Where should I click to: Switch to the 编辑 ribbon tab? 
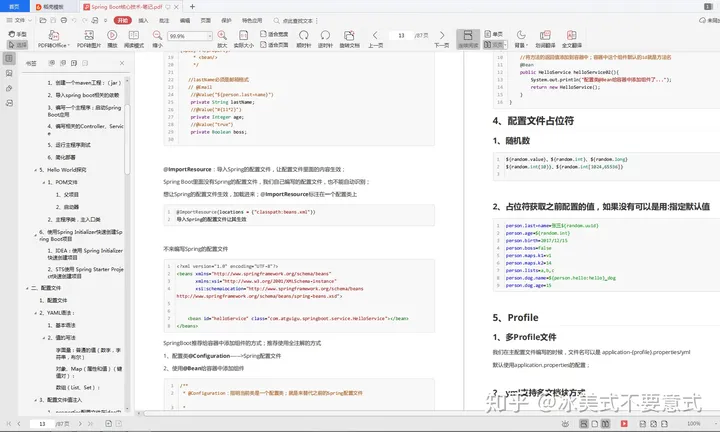click(x=185, y=20)
